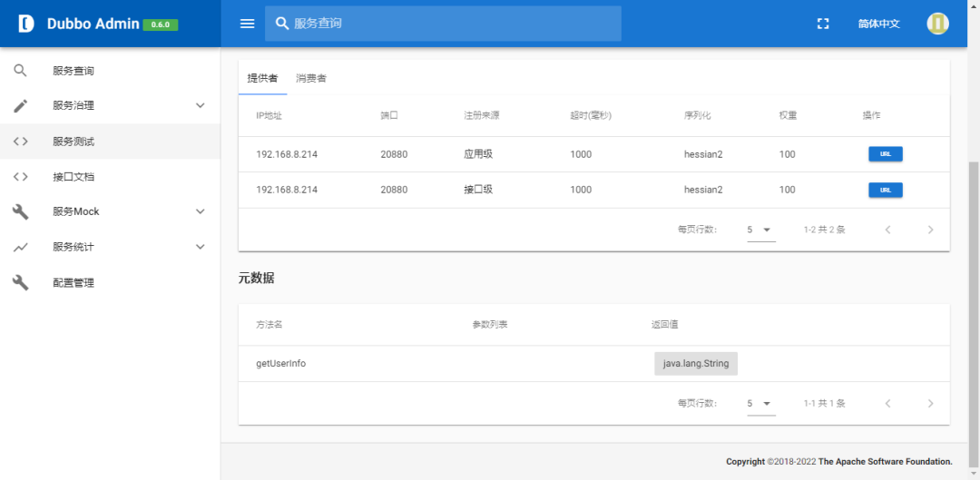Toggle the hamburger navigation menu icon
The image size is (980, 480).
[248, 24]
